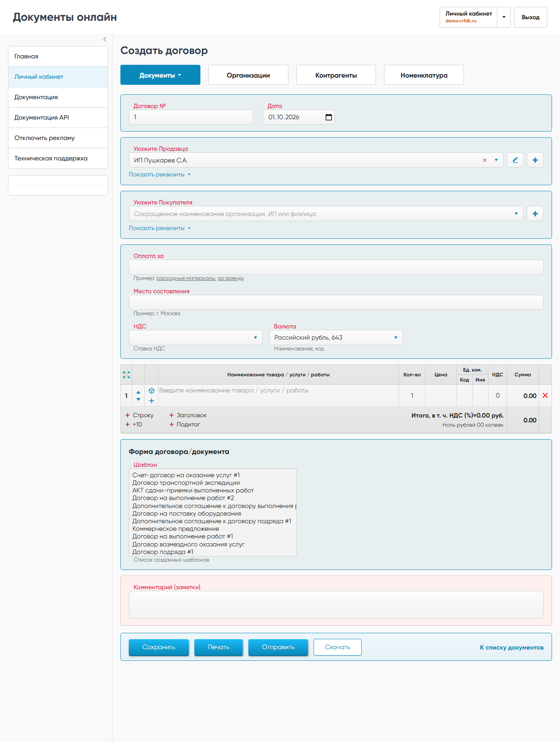Show seller requisites under ИП Пушкарев С.А.
560x742 pixels.
(160, 174)
